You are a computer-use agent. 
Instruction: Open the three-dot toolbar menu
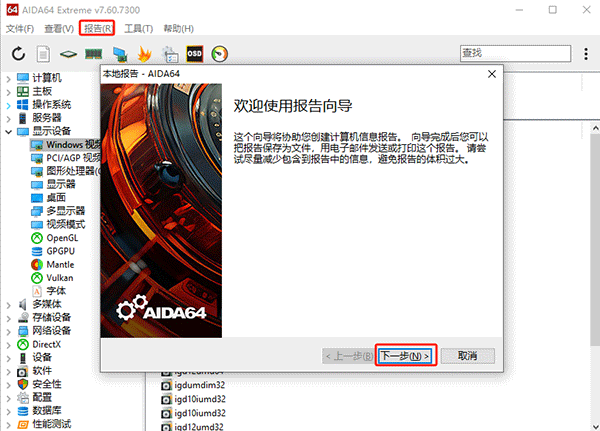[586, 54]
